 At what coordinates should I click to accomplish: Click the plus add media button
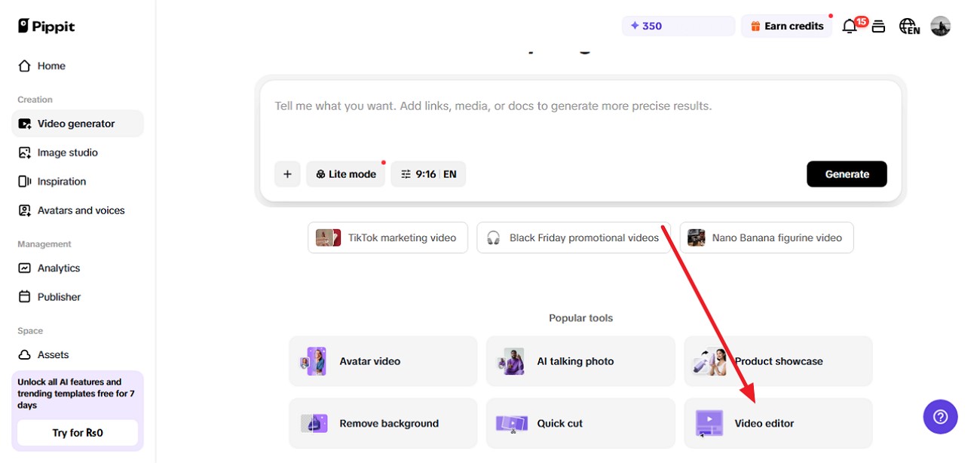(x=287, y=174)
